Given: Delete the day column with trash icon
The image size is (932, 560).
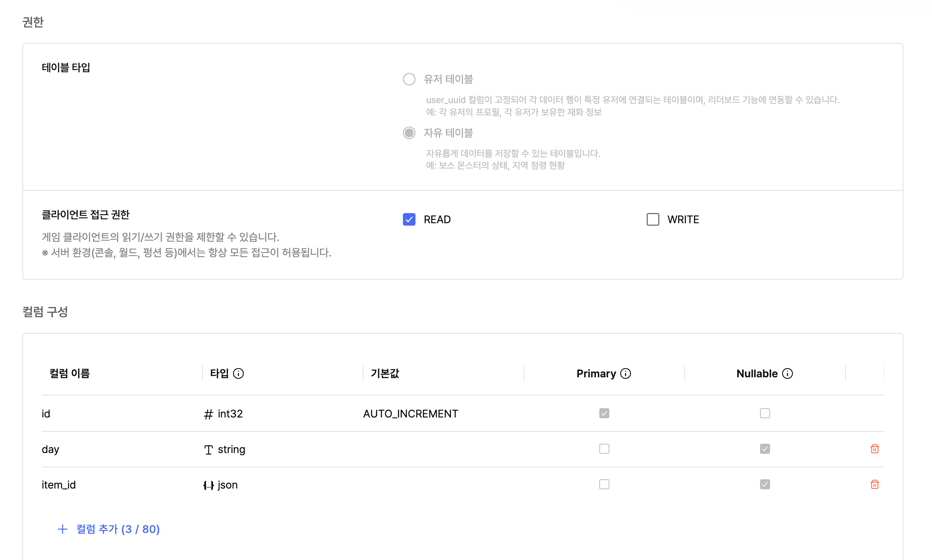Looking at the screenshot, I should click(x=875, y=449).
